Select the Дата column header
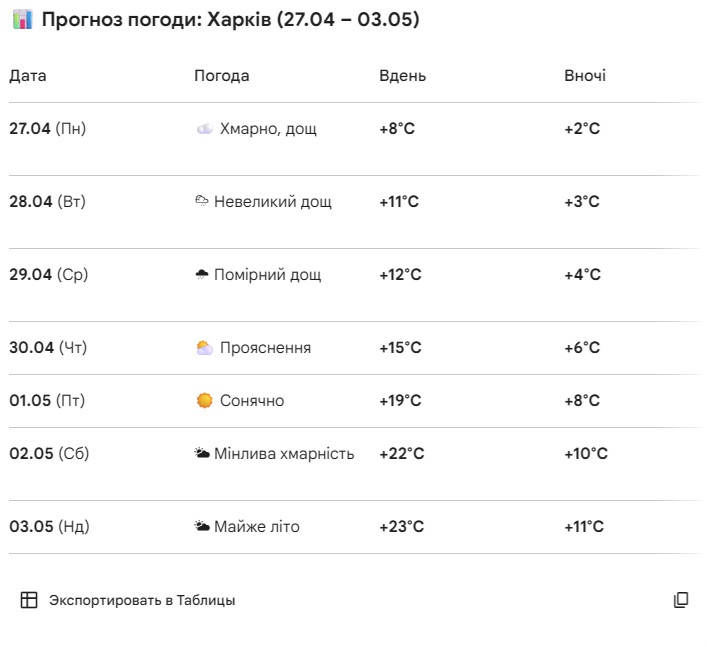The image size is (707, 647). click(28, 76)
